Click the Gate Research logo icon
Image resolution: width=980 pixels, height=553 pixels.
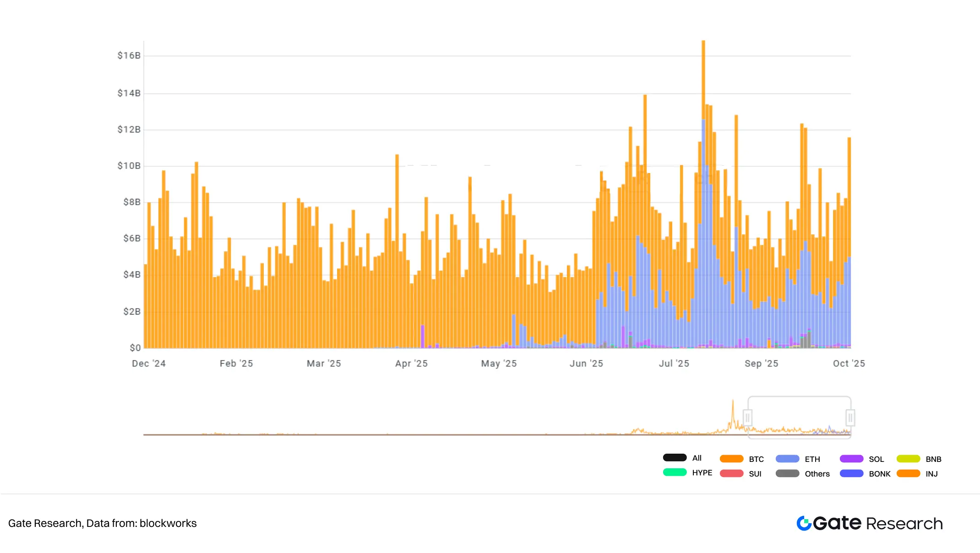coord(804,523)
